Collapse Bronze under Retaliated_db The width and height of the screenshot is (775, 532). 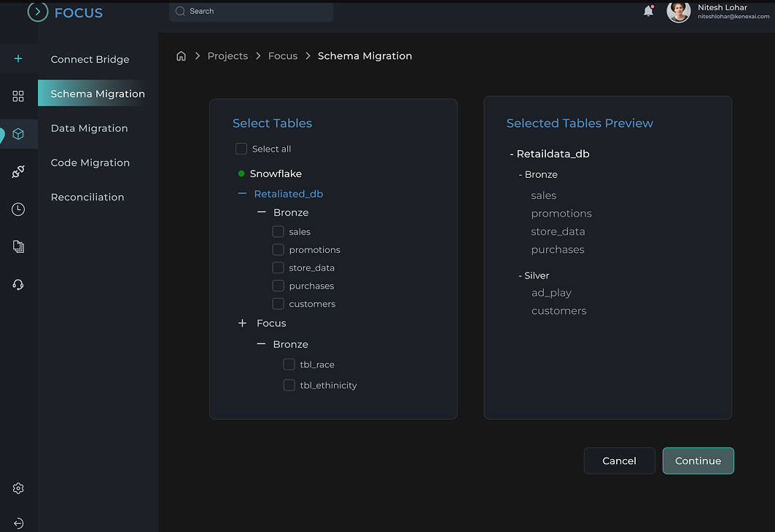pyautogui.click(x=262, y=212)
